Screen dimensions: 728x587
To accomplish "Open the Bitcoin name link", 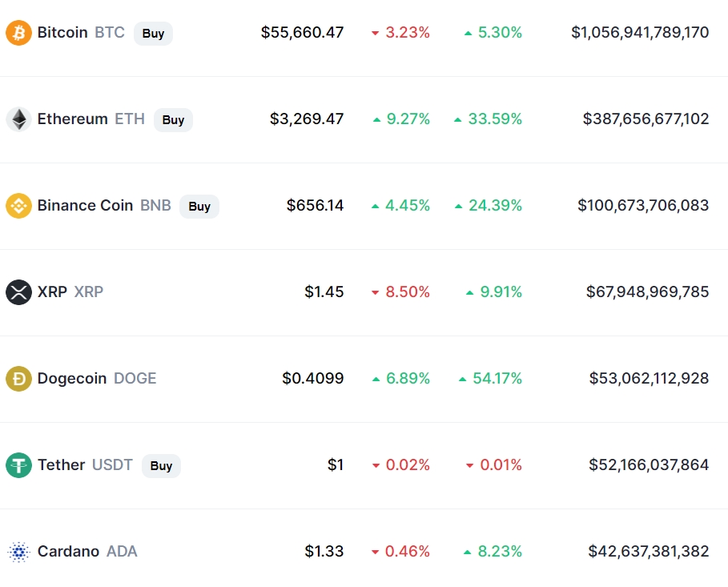I will coord(62,33).
